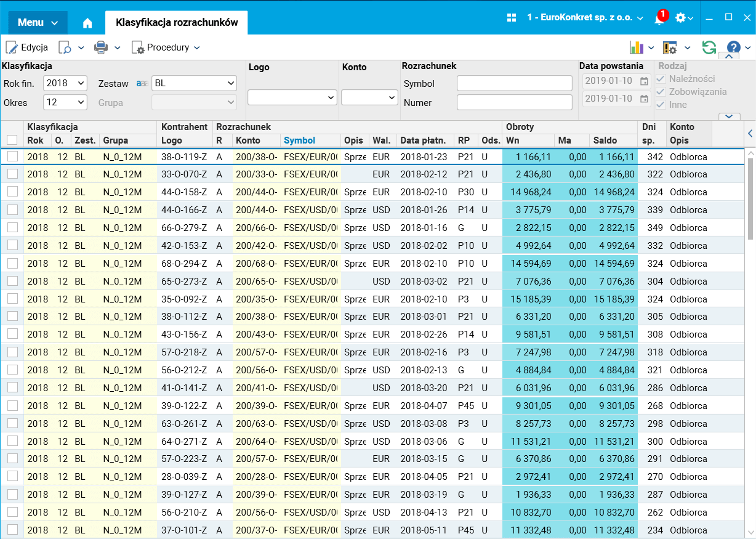Select the Klasyfikacja rozrachunków tab
Image resolution: width=756 pixels, height=539 pixels.
[177, 23]
